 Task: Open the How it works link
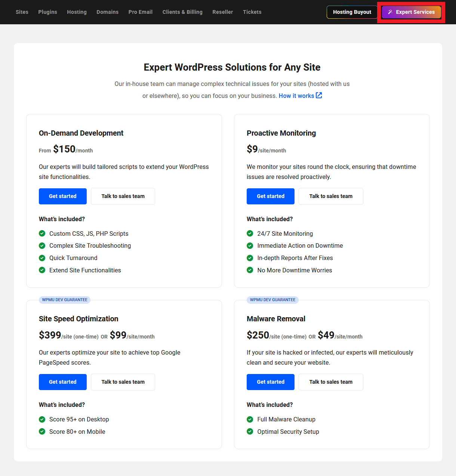(296, 96)
